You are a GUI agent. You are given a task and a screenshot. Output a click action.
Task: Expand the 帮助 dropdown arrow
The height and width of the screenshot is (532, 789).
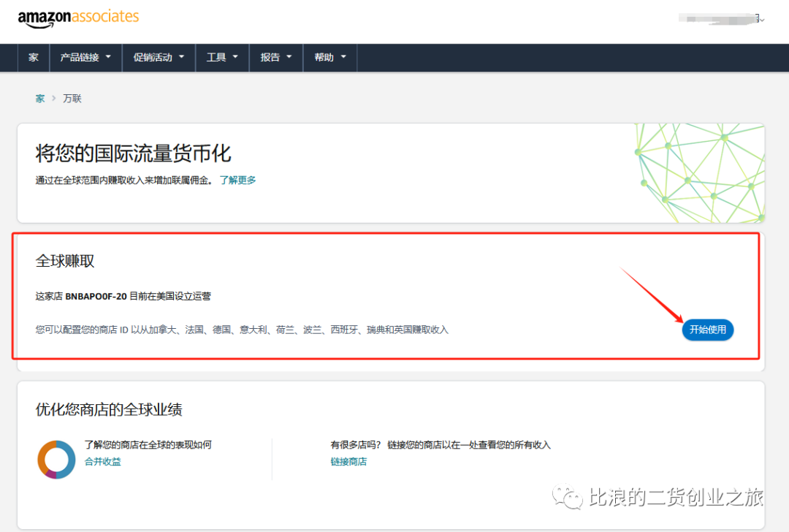(343, 57)
